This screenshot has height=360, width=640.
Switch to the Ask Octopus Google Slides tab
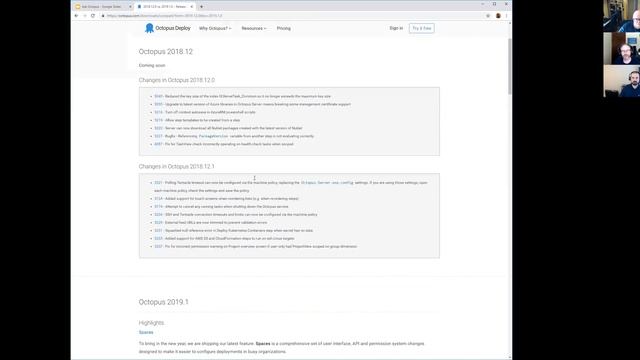tap(102, 7)
